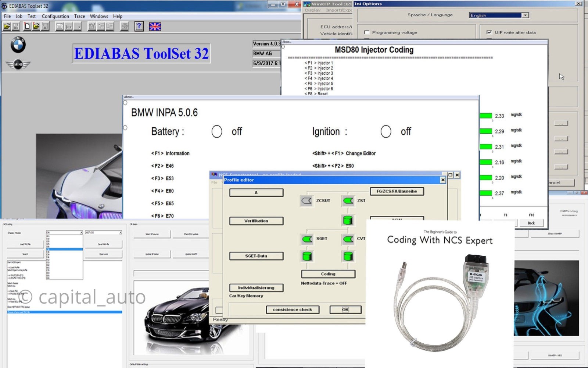Click the new blank document icon in EDIABAS toolbar
This screenshot has width=588, height=368.
27,26
